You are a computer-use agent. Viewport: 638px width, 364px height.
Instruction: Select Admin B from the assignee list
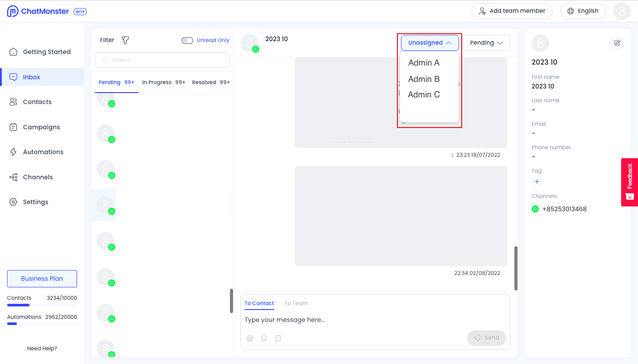click(424, 79)
